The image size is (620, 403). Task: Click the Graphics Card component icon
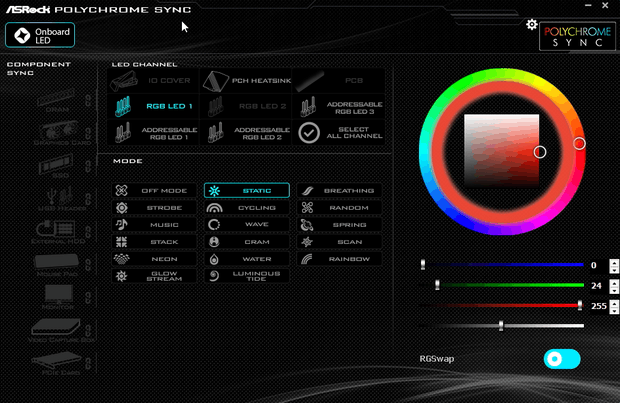coord(59,130)
